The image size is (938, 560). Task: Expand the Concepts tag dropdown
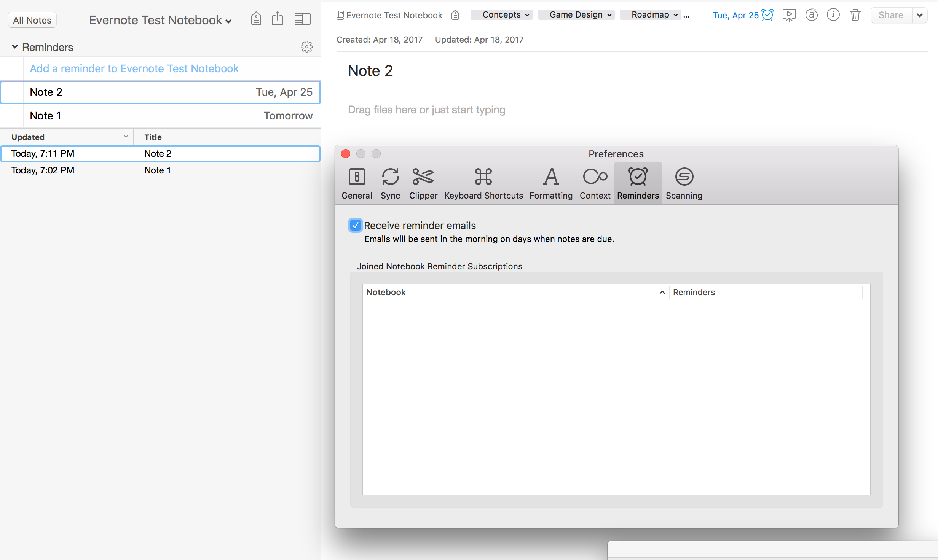[x=502, y=15]
